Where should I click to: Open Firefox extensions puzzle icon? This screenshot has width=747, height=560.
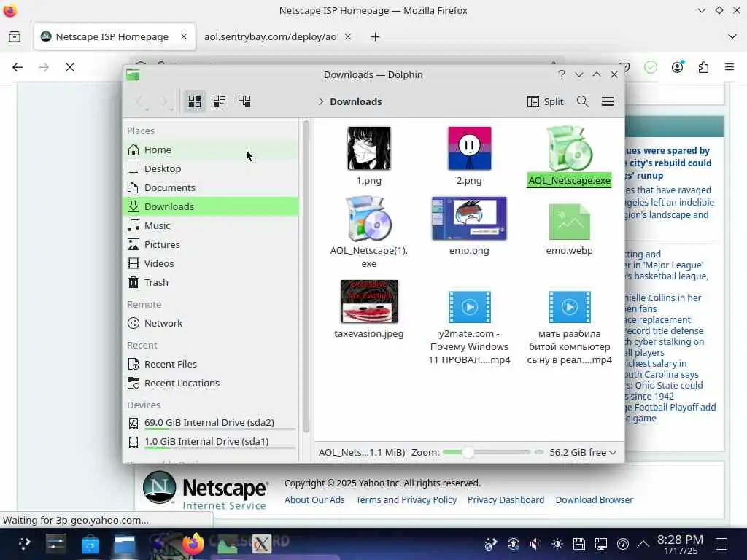click(703, 67)
